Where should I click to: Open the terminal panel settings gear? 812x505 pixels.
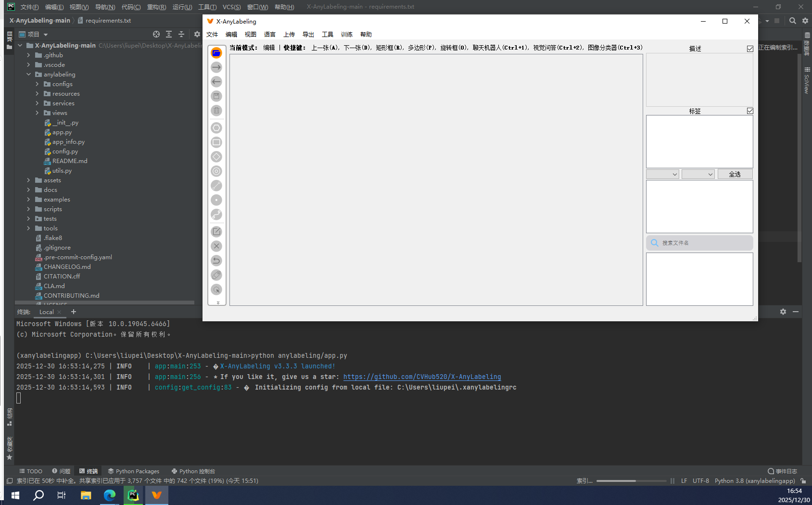[x=783, y=312]
